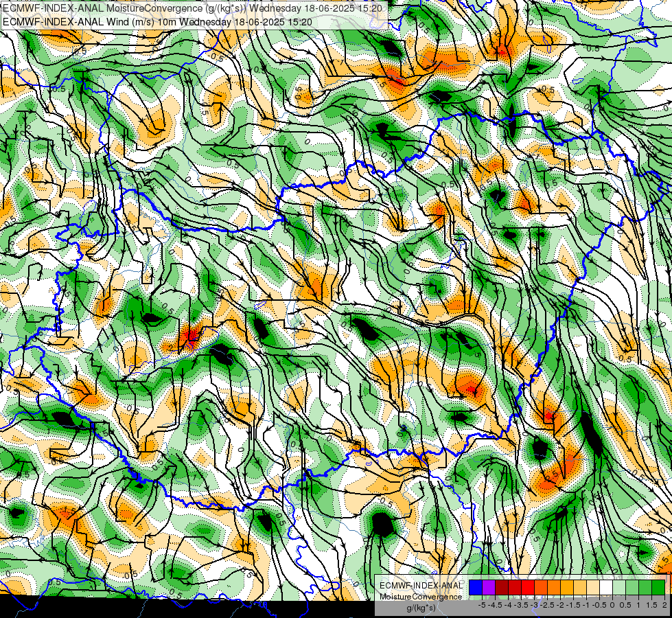Viewport: 672px width, 618px height.
Task: Click the legend unit g/(kg*s)
Action: point(421,608)
